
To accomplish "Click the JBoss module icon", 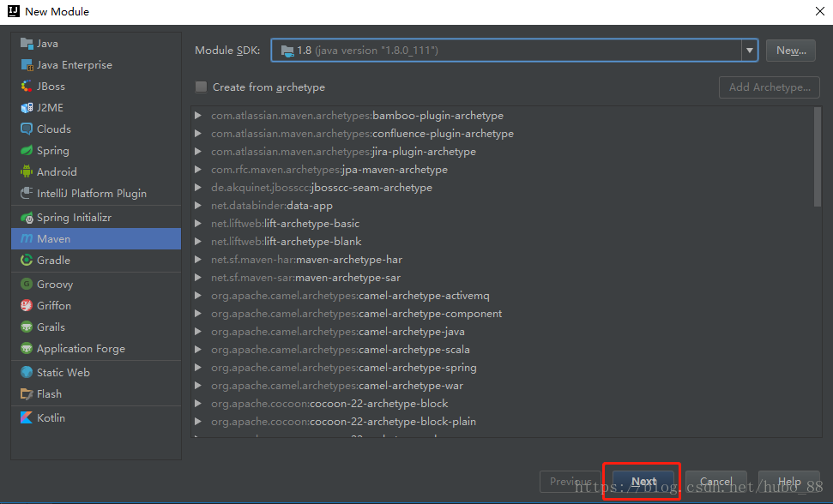I will click(27, 87).
